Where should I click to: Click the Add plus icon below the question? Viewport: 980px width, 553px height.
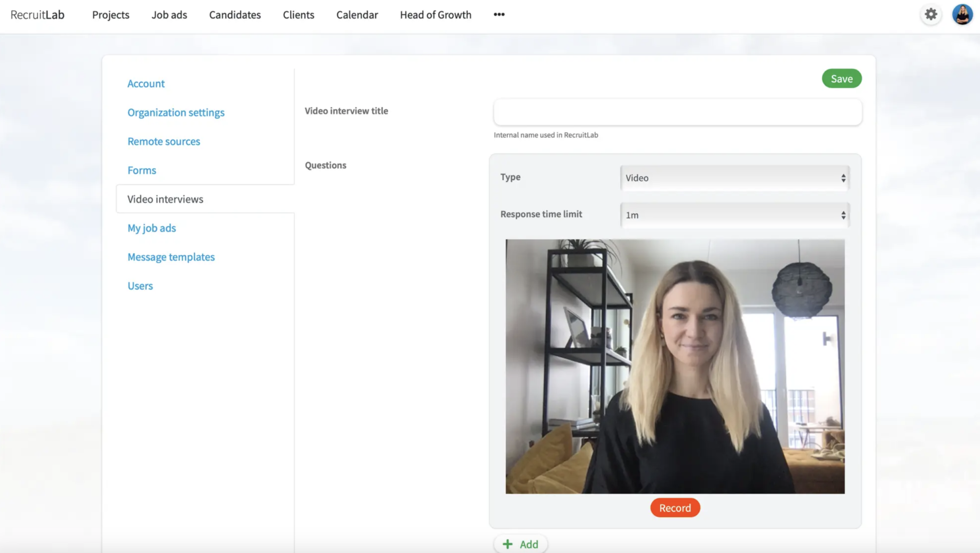pos(507,544)
